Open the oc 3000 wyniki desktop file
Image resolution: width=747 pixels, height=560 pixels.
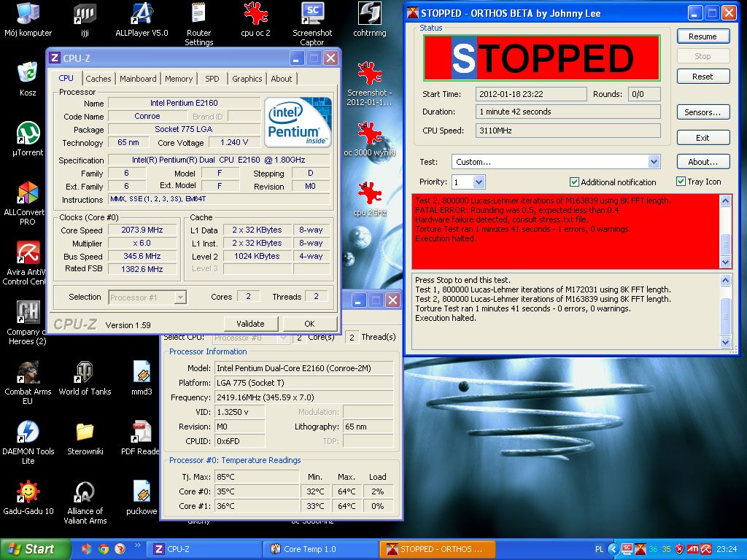(370, 139)
